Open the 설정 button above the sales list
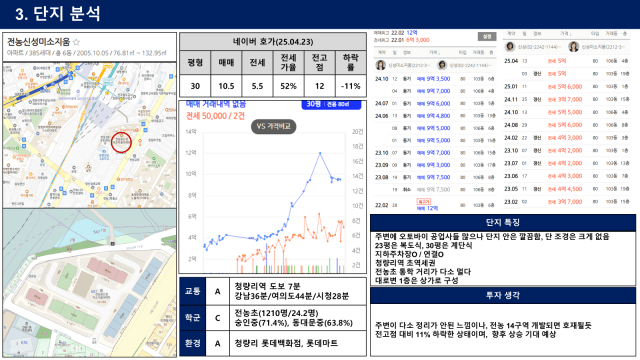The width and height of the screenshot is (640, 360). tap(487, 37)
